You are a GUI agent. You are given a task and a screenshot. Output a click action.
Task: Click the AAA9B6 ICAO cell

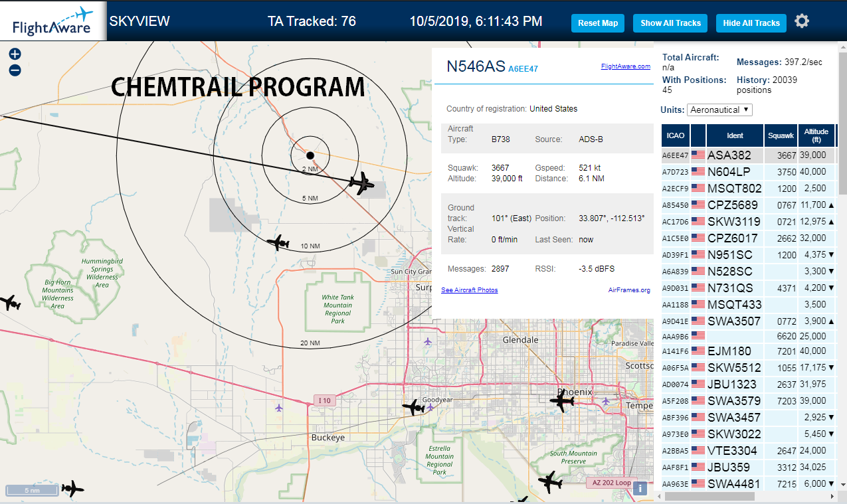click(676, 337)
